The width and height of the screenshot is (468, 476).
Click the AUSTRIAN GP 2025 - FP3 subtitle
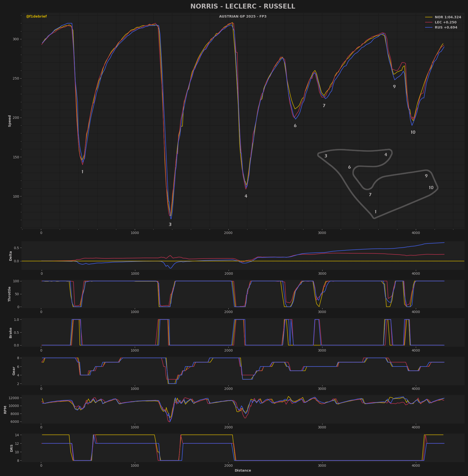click(243, 17)
